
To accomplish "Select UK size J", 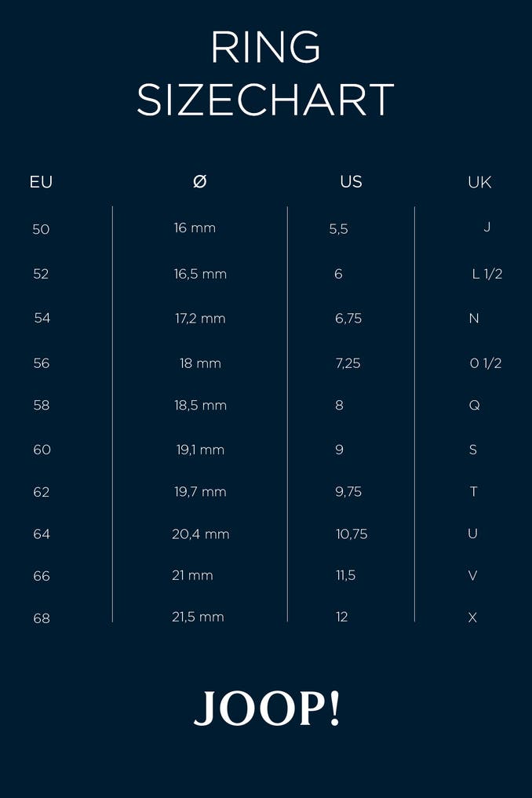I will [487, 227].
